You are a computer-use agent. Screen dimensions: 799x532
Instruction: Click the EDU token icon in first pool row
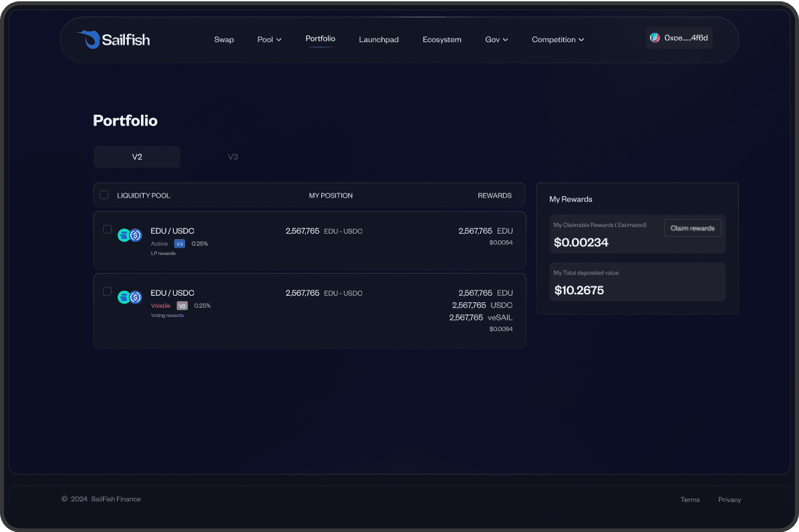click(x=124, y=235)
